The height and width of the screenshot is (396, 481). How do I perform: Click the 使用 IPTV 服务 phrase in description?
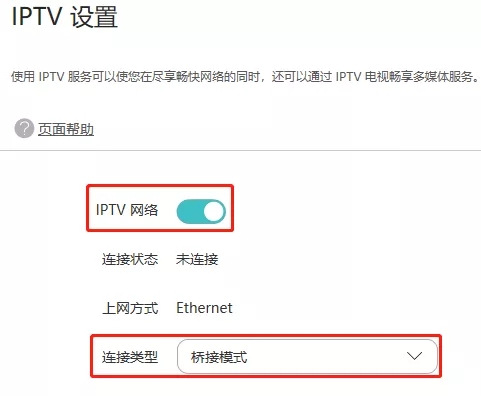[x=52, y=77]
